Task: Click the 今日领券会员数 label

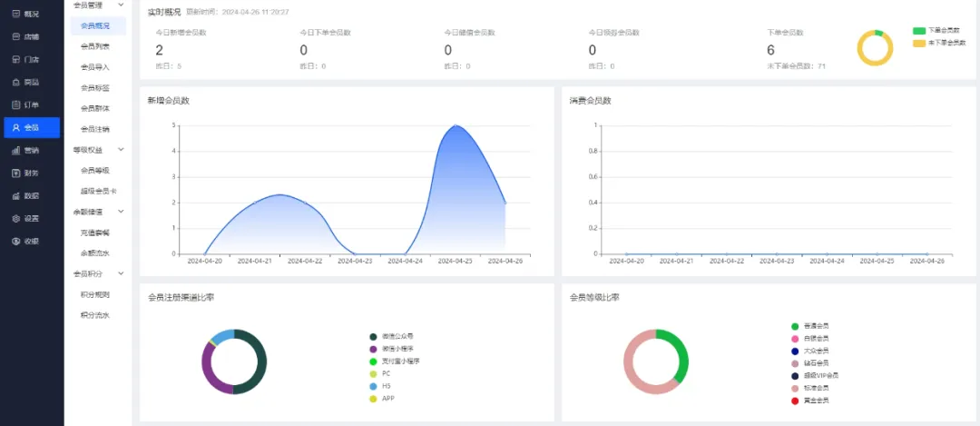Action: (613, 33)
